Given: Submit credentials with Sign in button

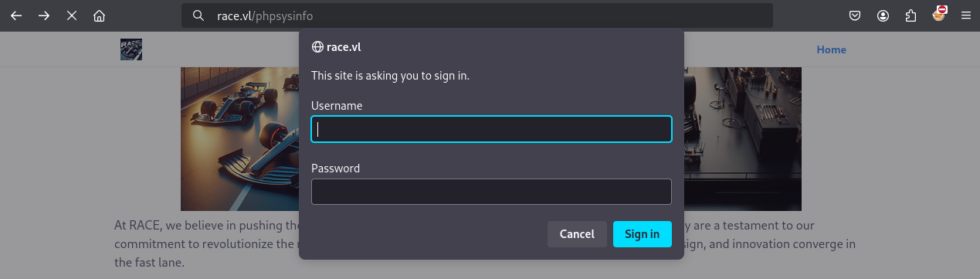Looking at the screenshot, I should point(643,234).
